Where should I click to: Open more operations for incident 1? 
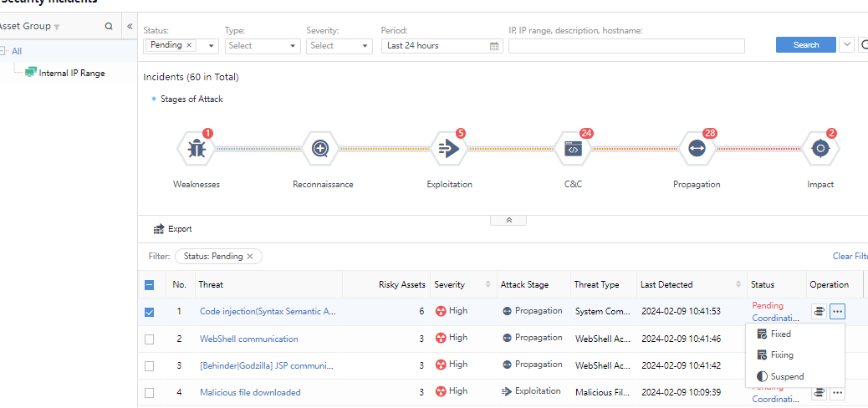click(837, 312)
